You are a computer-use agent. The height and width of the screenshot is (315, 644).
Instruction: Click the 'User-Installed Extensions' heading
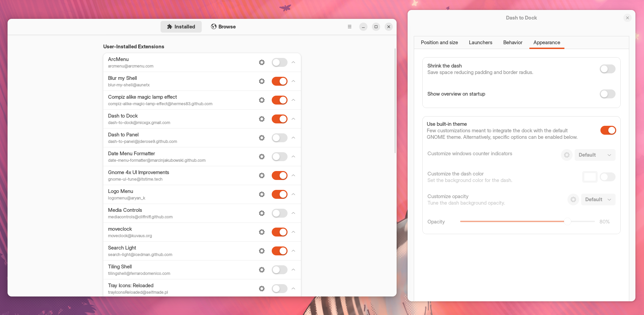point(134,47)
